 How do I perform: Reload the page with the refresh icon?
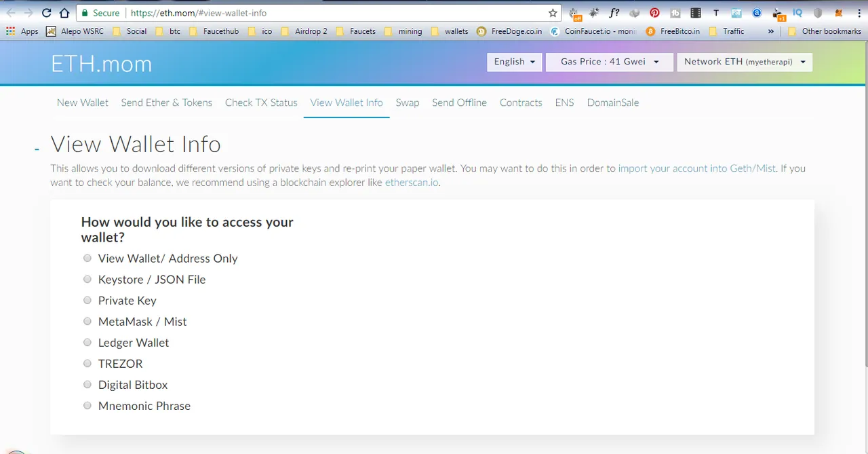click(47, 13)
